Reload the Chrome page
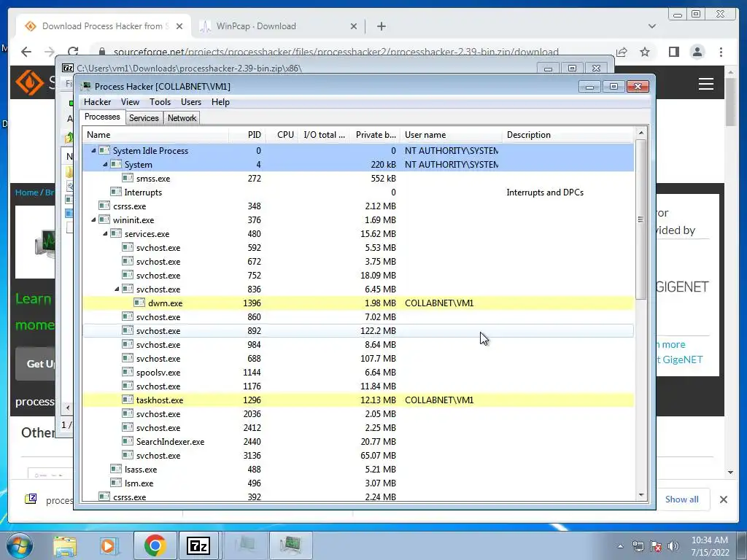747x560 pixels. pyautogui.click(x=73, y=52)
